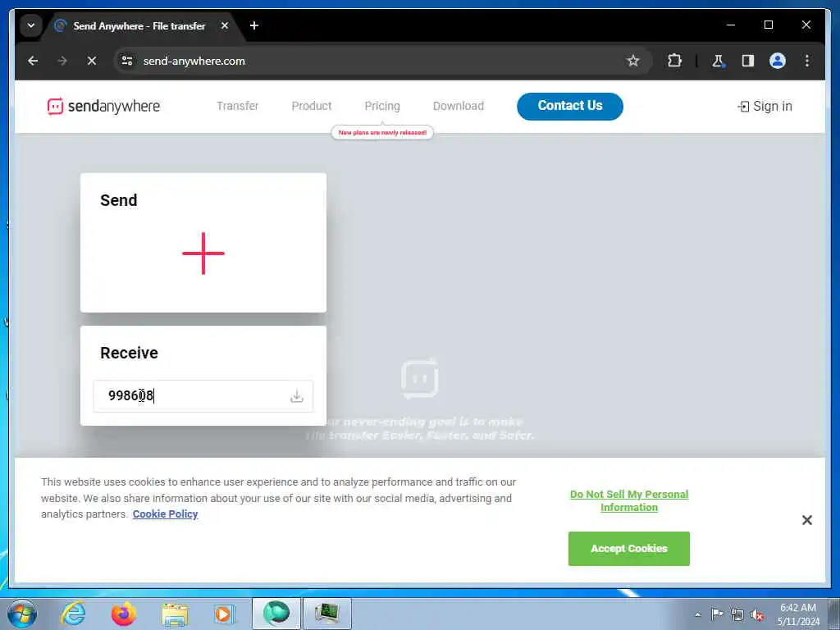
Task: Go back with the browser back arrow
Action: pyautogui.click(x=33, y=61)
